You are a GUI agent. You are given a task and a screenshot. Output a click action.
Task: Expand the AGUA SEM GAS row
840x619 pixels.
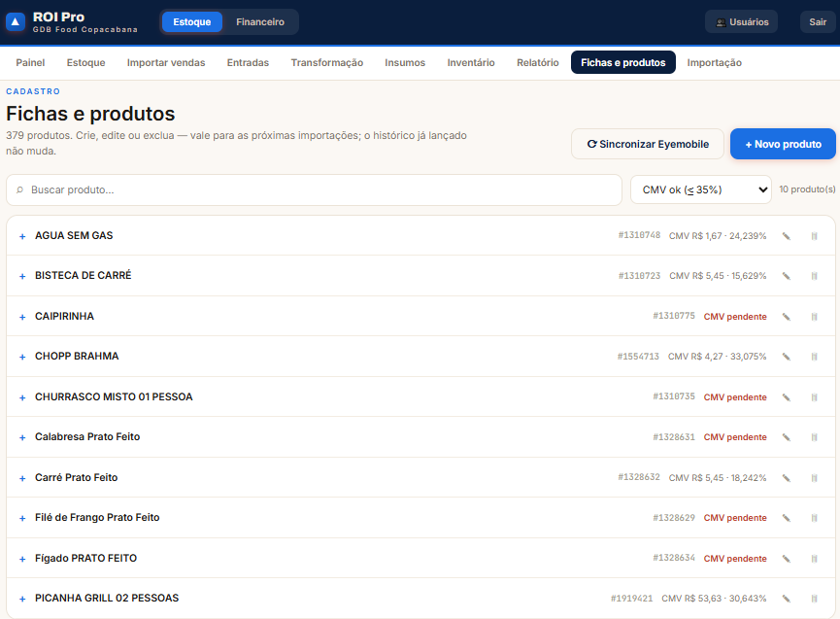(x=22, y=236)
